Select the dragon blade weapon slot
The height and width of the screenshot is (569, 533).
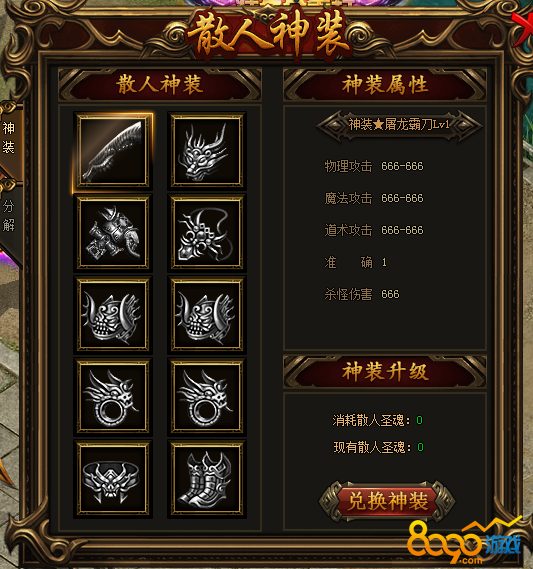113,151
